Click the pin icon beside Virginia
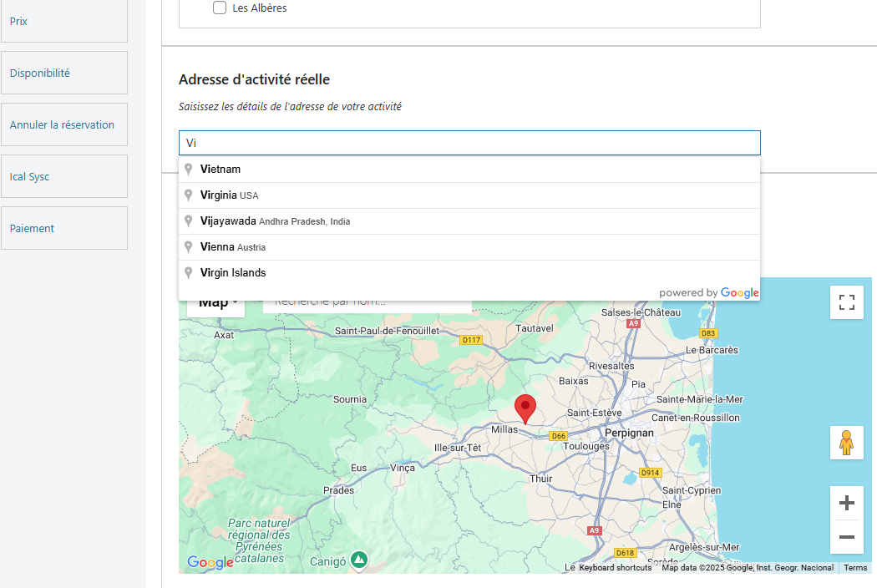 pos(189,195)
